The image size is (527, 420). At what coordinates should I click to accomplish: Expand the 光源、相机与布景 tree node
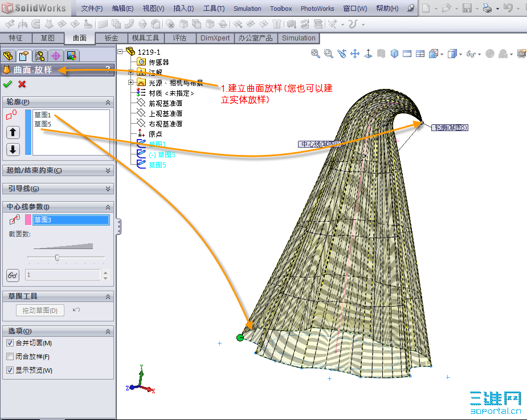130,83
